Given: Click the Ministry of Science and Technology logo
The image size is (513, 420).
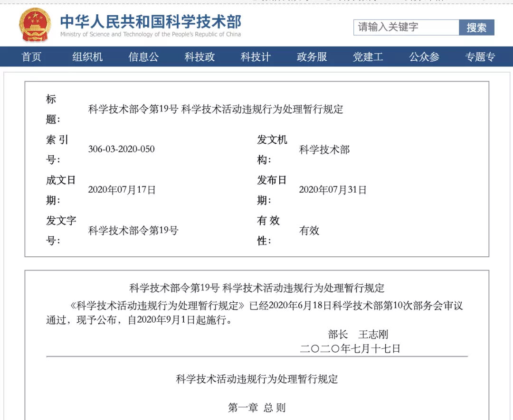Looking at the screenshot, I should (150, 26).
